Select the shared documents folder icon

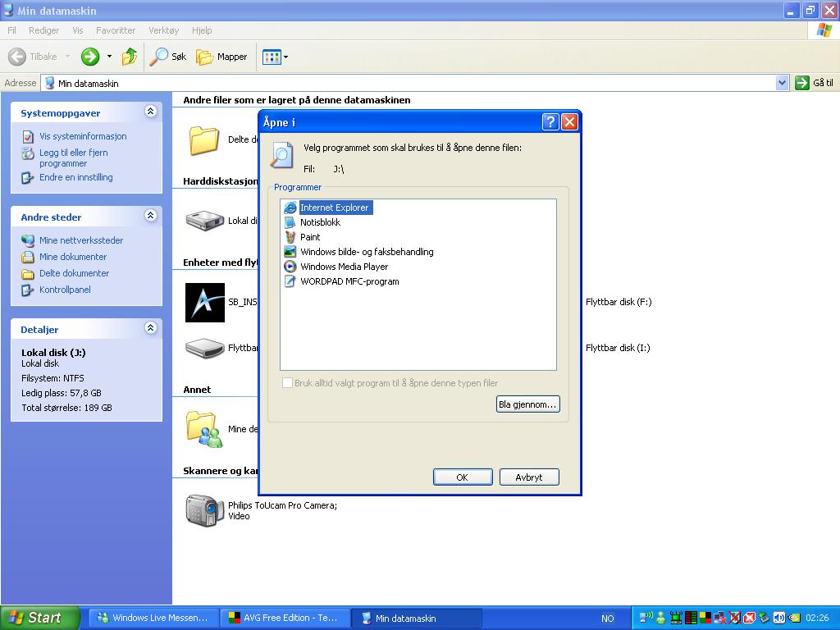[x=204, y=140]
